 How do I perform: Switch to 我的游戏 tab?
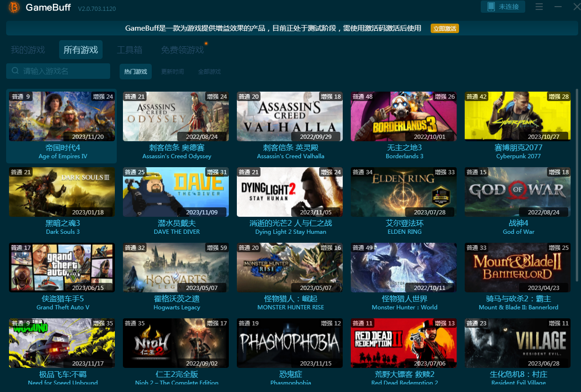coord(28,50)
